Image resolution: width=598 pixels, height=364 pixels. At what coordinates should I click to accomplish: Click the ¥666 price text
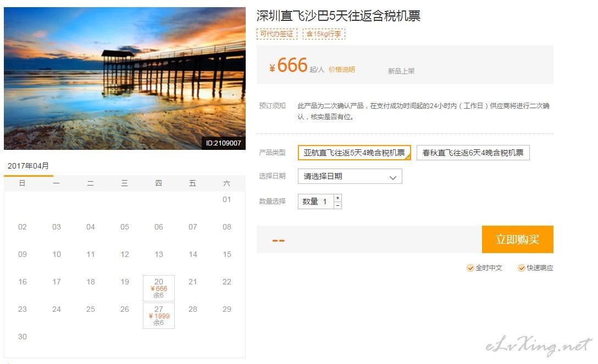pos(289,65)
